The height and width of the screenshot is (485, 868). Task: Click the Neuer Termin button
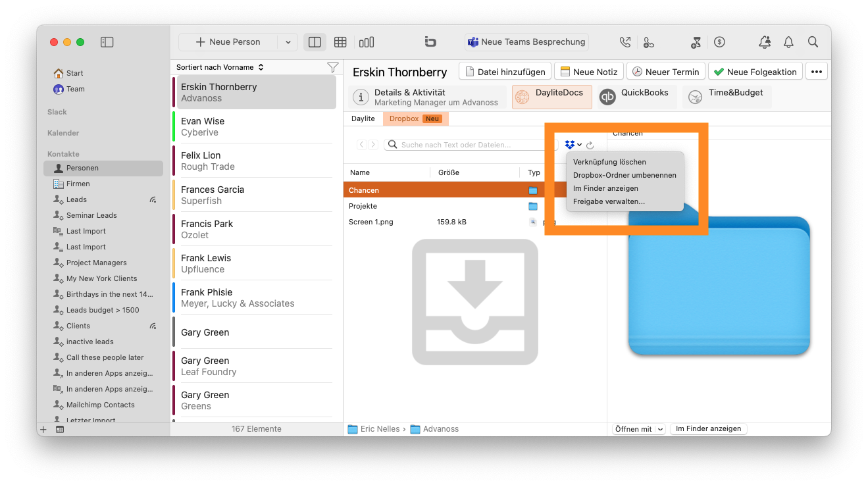click(x=666, y=72)
